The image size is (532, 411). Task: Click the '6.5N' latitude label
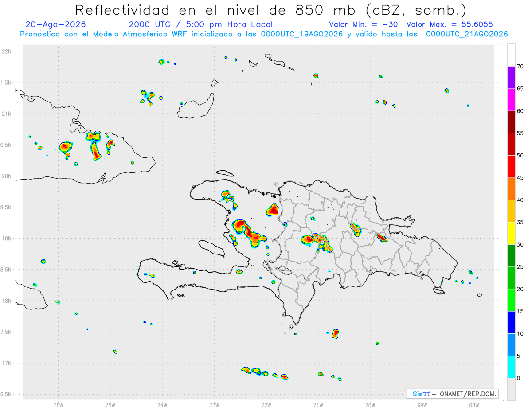click(x=7, y=395)
